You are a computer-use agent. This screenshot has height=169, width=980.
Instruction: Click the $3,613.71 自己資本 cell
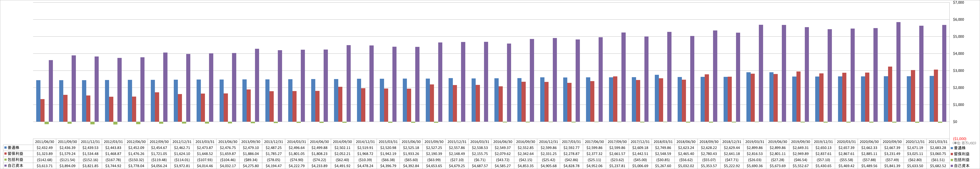(45, 166)
